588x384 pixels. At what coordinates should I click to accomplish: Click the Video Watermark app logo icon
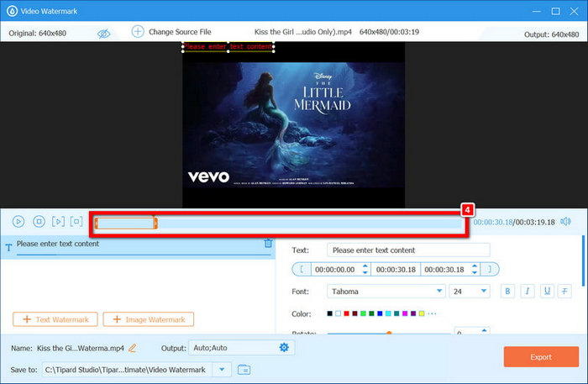click(12, 11)
